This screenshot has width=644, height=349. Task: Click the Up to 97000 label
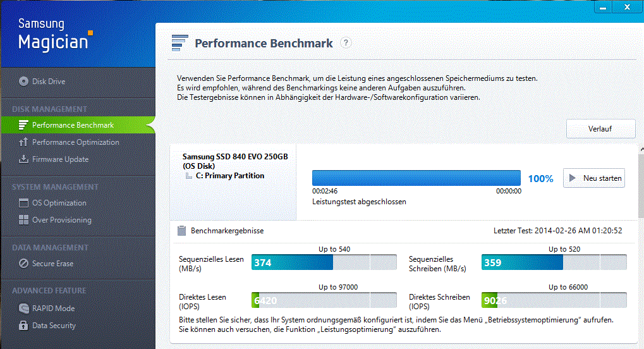(x=338, y=287)
